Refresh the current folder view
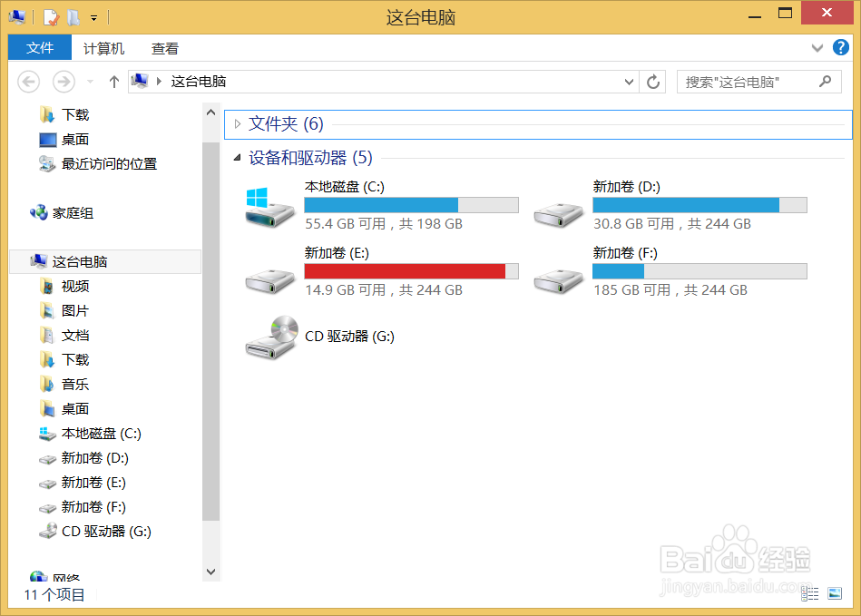This screenshot has height=616, width=861. pyautogui.click(x=652, y=81)
